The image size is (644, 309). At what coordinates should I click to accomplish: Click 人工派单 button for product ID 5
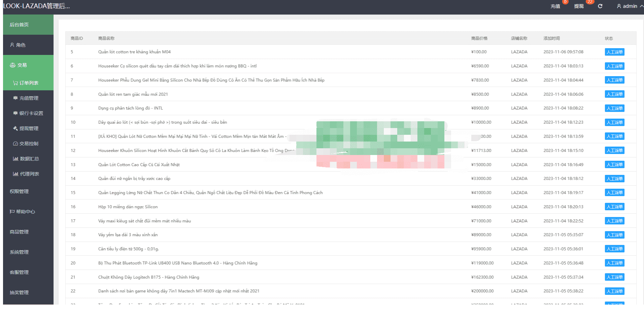click(x=614, y=52)
